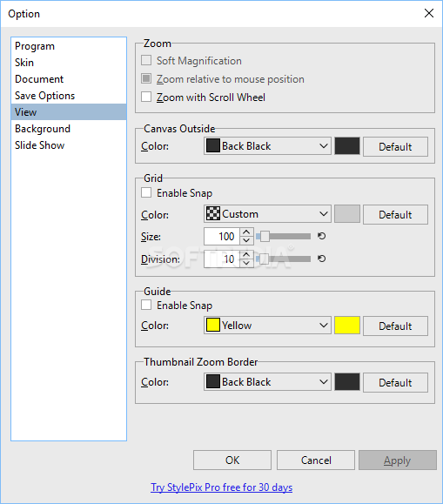
Task: Open Try StylePix Pro free link
Action: click(221, 487)
